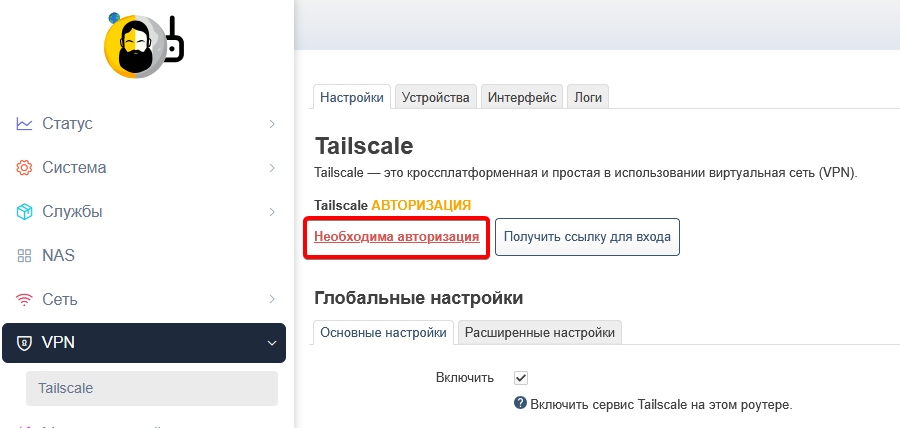Image resolution: width=900 pixels, height=428 pixels.
Task: Click the Службы cube icon
Action: 24,212
